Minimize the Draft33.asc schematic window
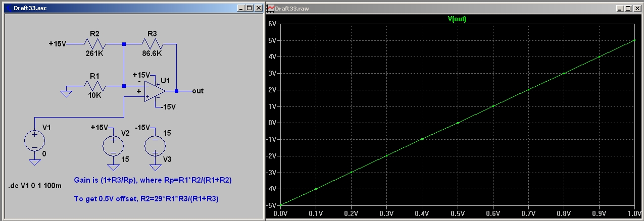This screenshot has height=221, width=644. (x=241, y=9)
